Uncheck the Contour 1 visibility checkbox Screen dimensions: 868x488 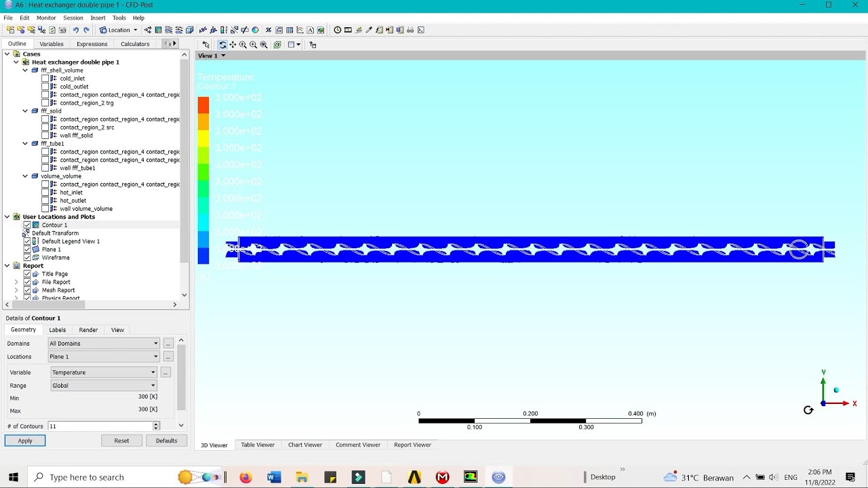(27, 225)
